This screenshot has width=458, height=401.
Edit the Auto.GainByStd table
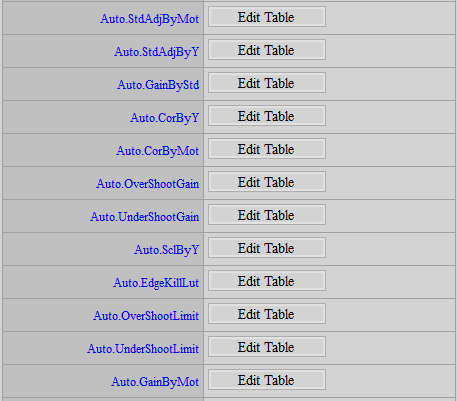(267, 83)
